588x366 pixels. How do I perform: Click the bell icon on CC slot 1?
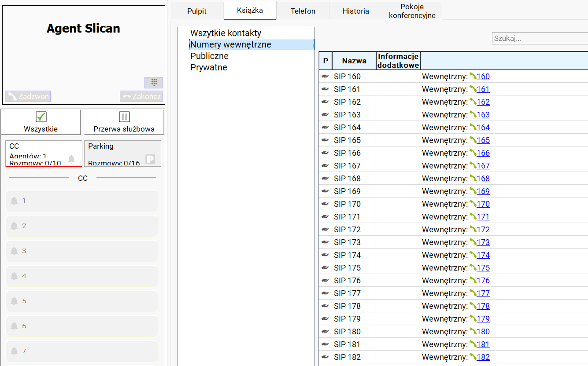tap(14, 201)
